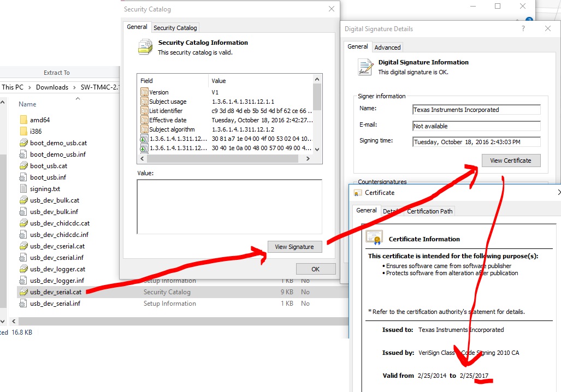Switch to Security Catalog tab
Image resolution: width=561 pixels, height=392 pixels.
[175, 27]
